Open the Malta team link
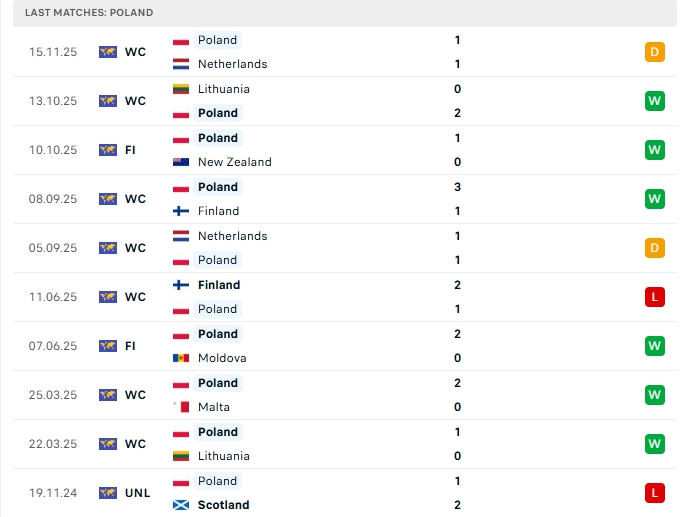This screenshot has width=687, height=517. click(214, 407)
